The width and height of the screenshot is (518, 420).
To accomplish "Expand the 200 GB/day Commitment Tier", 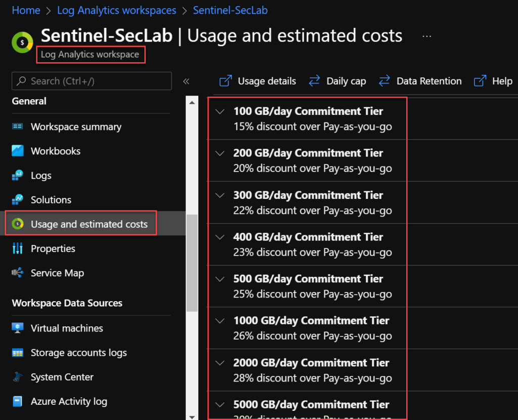I will [x=220, y=153].
